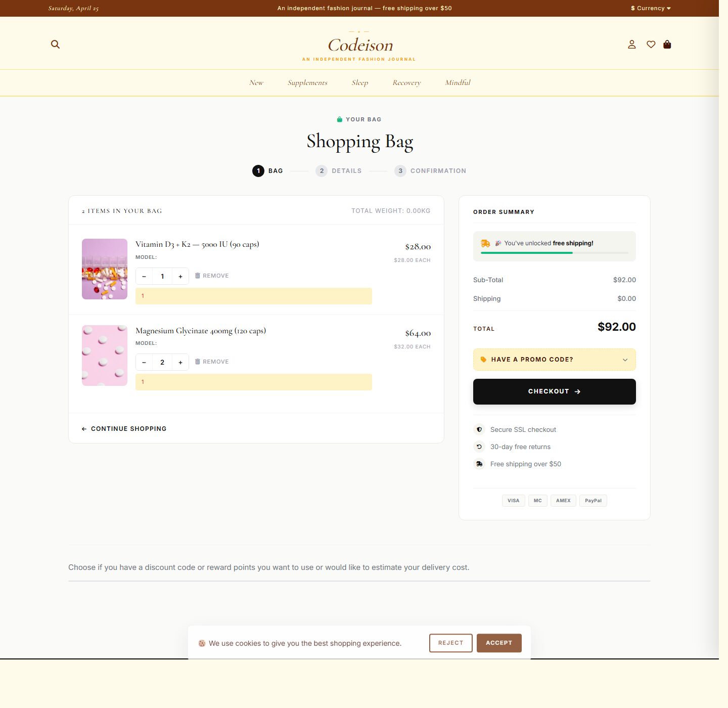728x708 pixels.
Task: Open the Vitamin D3 + K2 product thumbnail
Action: (105, 269)
